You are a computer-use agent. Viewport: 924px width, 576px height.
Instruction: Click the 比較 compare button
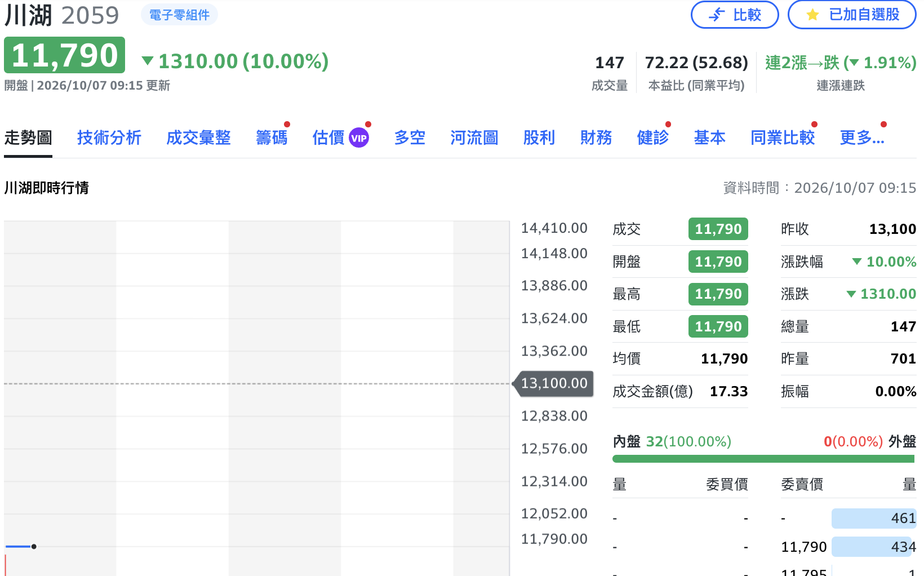[735, 15]
